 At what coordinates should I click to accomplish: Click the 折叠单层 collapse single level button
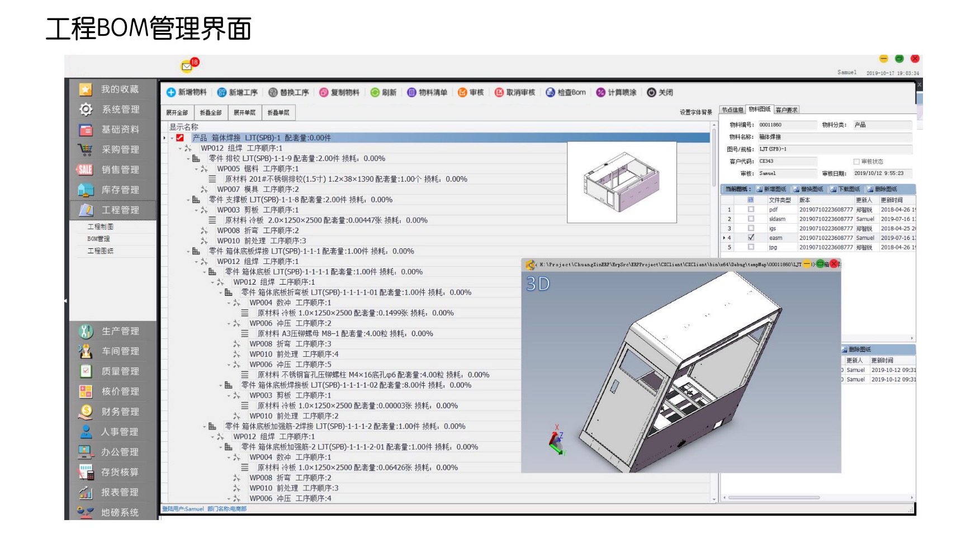point(278,113)
